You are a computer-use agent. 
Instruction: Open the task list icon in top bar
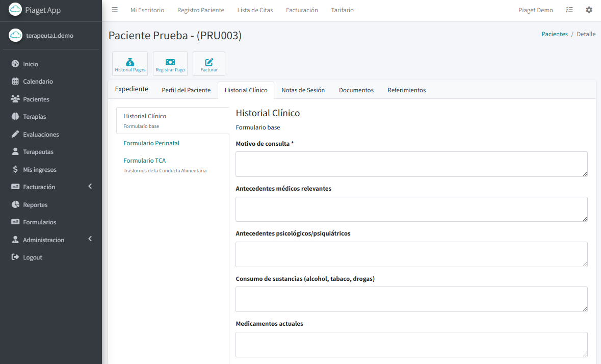point(569,10)
